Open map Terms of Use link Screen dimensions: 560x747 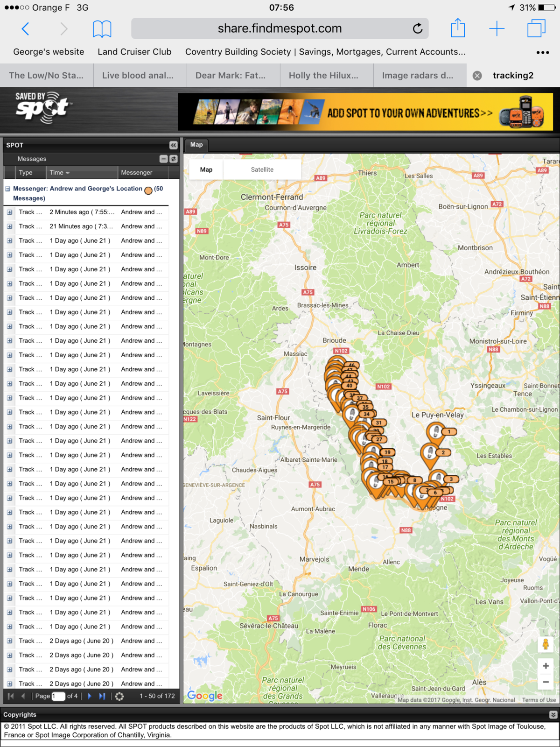[539, 700]
